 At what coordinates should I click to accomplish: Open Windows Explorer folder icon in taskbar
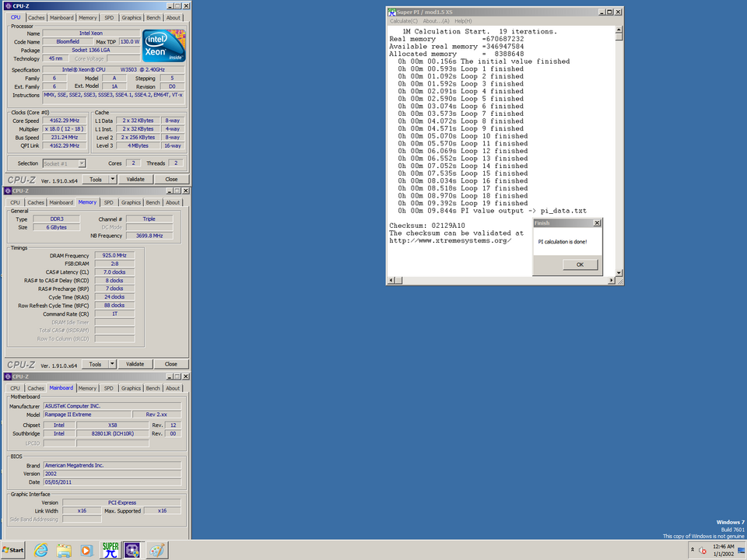(64, 551)
